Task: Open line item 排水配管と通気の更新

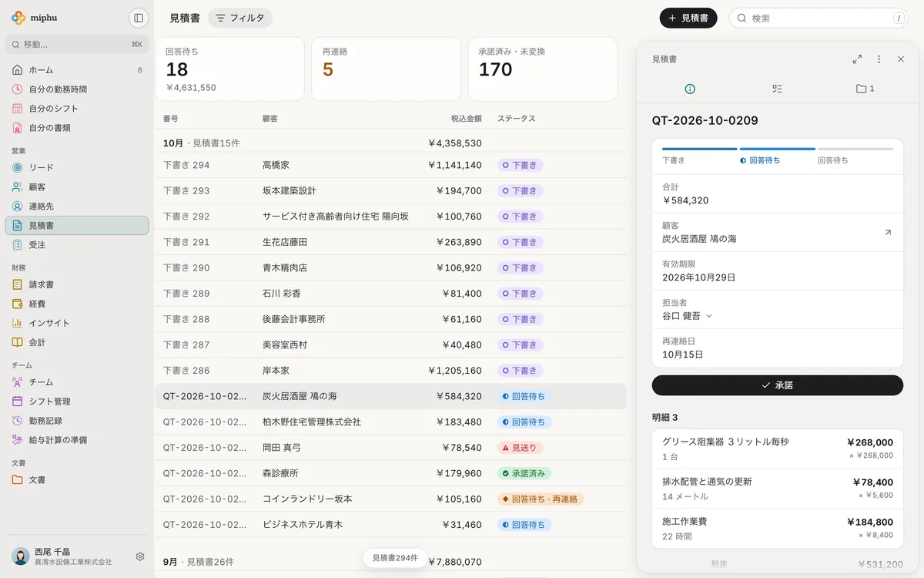Action: [x=777, y=489]
